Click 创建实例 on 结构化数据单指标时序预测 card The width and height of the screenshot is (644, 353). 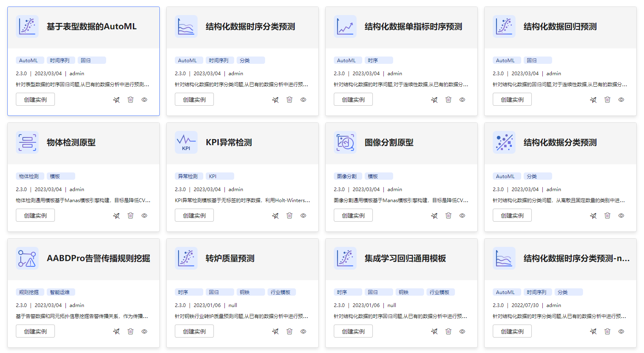(353, 100)
